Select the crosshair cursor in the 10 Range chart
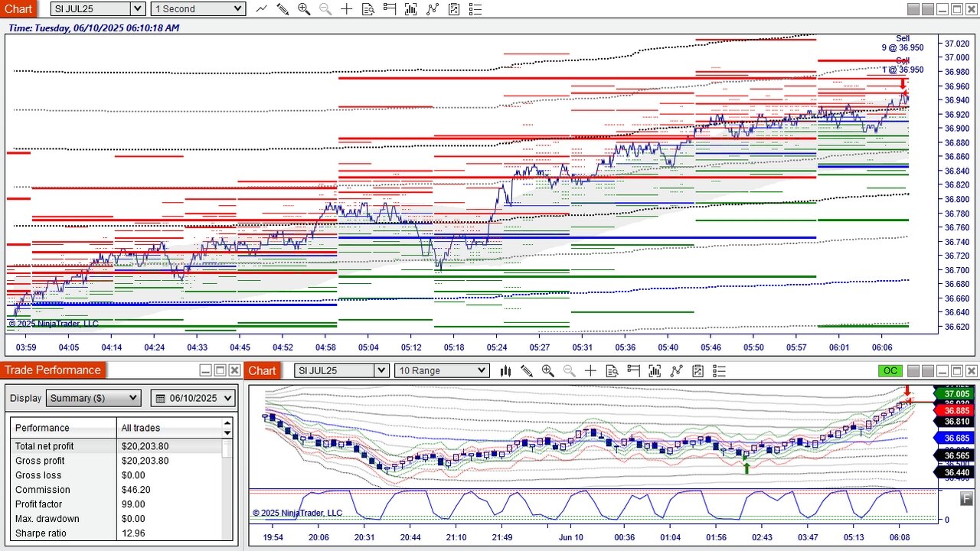This screenshot has width=980, height=551. click(x=590, y=370)
